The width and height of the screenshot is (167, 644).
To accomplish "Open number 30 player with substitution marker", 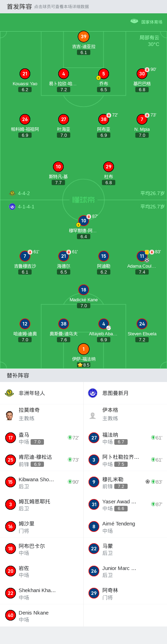I will click(x=142, y=74).
